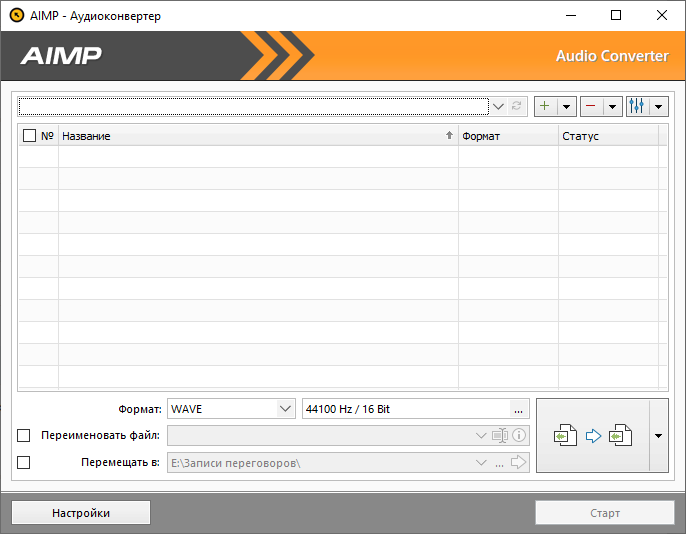This screenshot has height=534, width=686.
Task: Minimize the AIMP converter window
Action: tap(570, 15)
